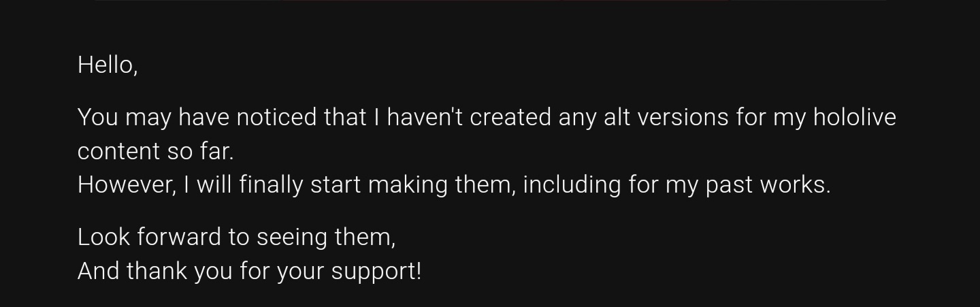980x307 pixels.
Task: Click the word "support!" at the end
Action: 376,272
